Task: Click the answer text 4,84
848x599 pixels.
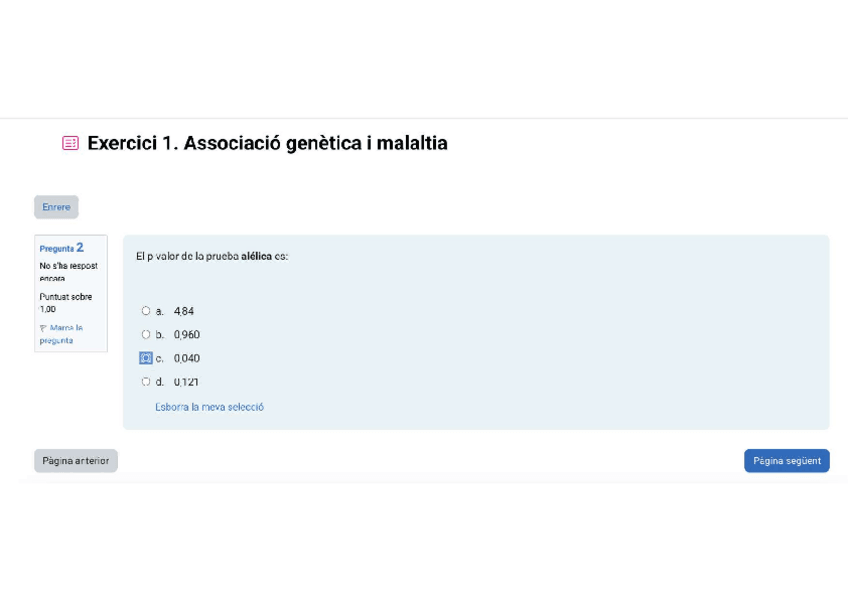Action: 184,311
